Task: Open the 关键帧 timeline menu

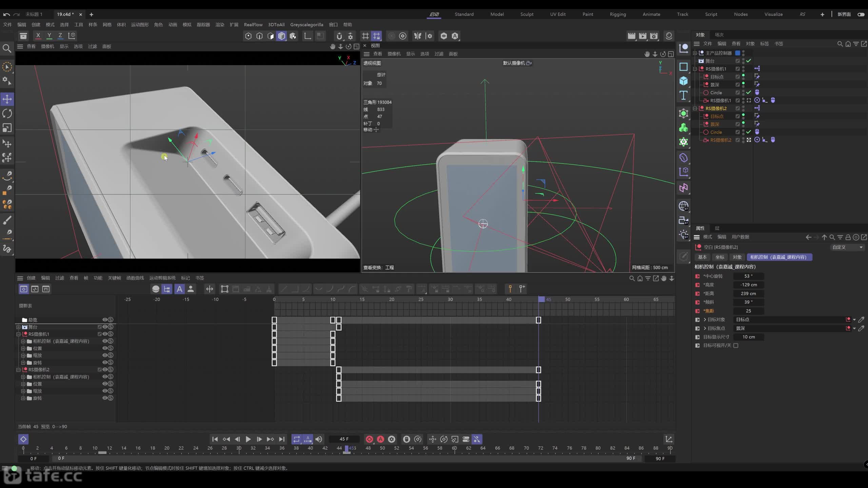Action: 114,278
